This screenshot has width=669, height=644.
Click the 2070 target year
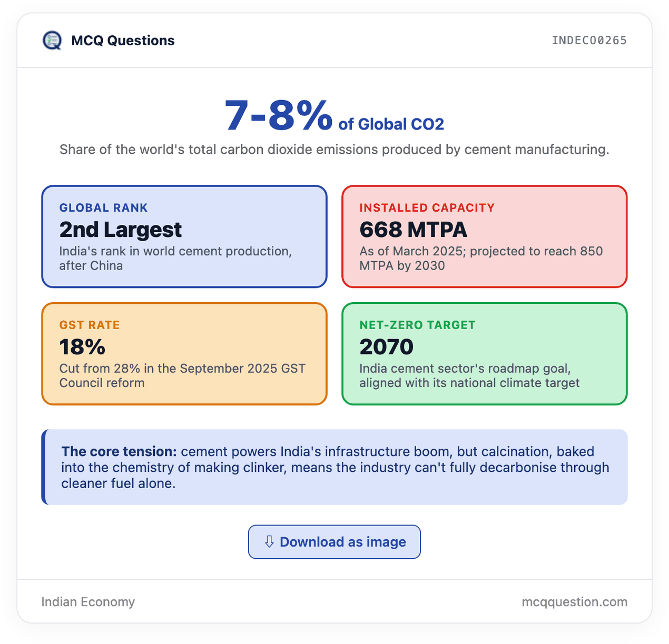tap(387, 347)
